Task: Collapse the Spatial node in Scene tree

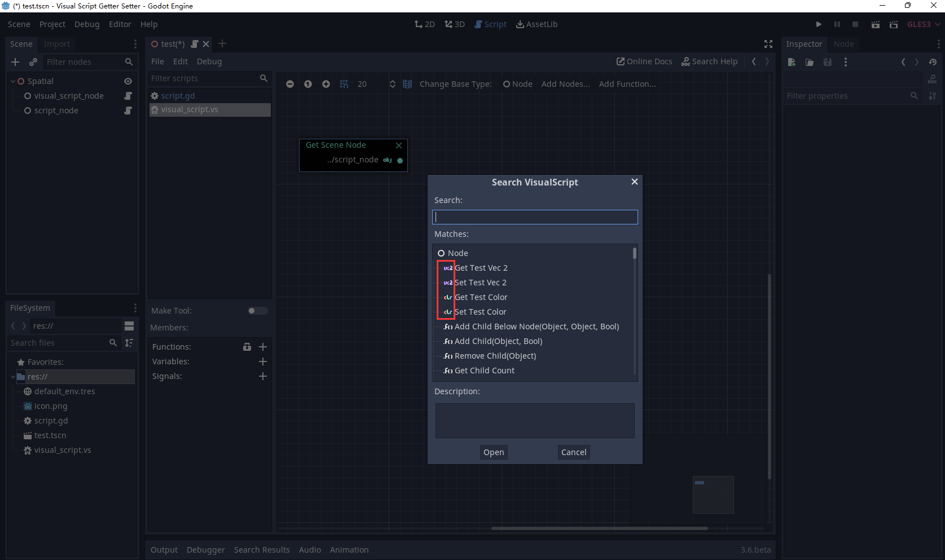Action: tap(12, 81)
